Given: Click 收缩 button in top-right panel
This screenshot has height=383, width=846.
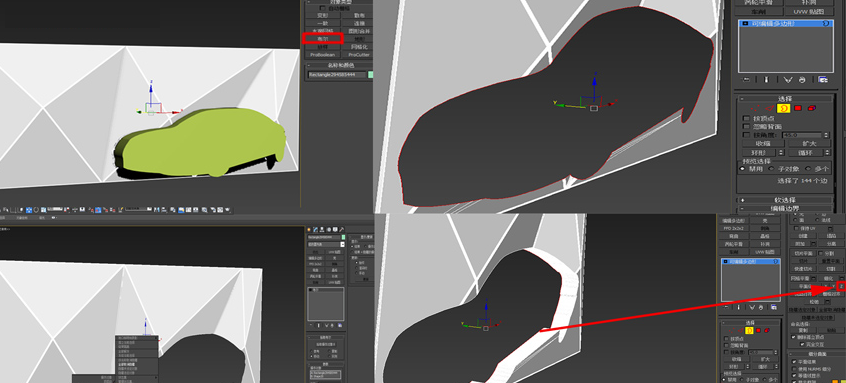Looking at the screenshot, I should (x=763, y=143).
